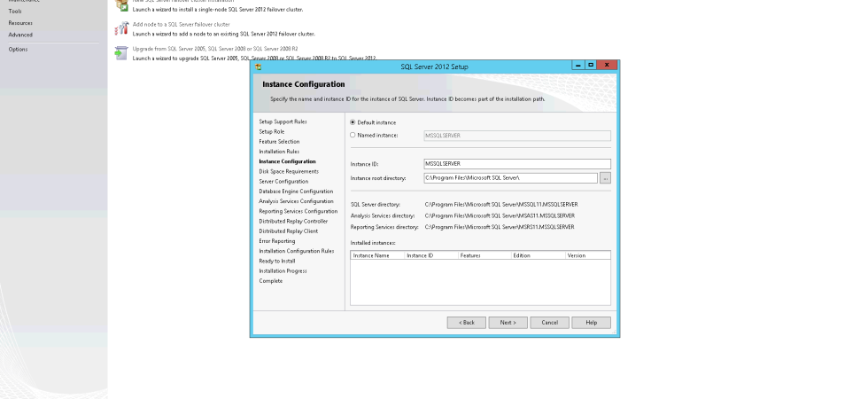Viewport: 868px width, 399px height.
Task: Select the Default instance radio button
Action: 353,122
